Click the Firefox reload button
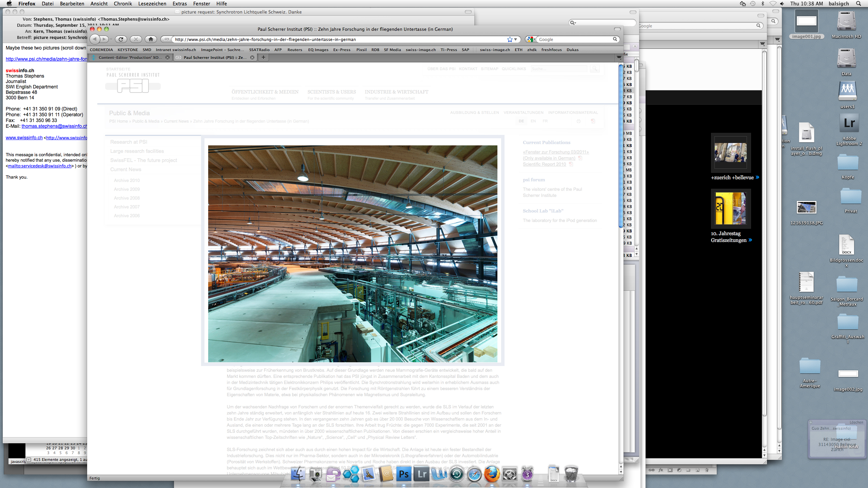 pos(121,39)
